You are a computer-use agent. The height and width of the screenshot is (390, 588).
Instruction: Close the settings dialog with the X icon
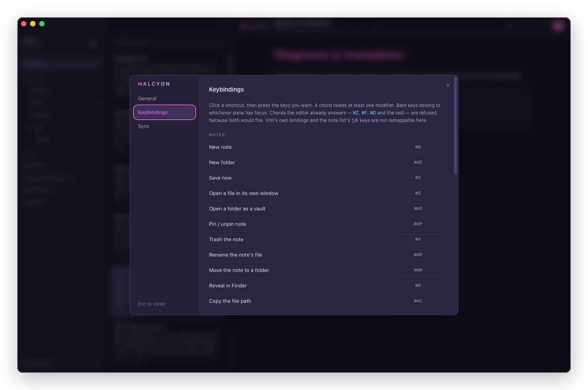pos(448,85)
